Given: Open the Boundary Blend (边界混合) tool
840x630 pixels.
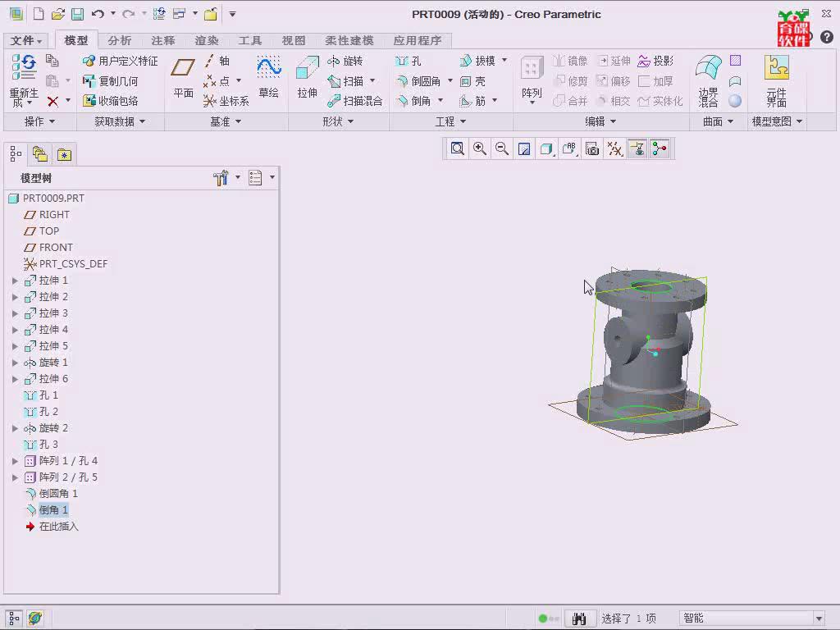Looking at the screenshot, I should [x=708, y=80].
